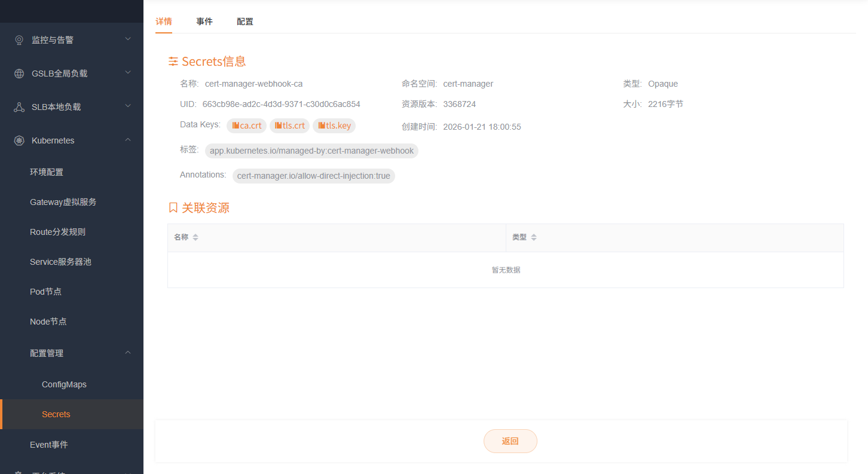This screenshot has width=868, height=474.
Task: Go to Gateway虚拟服务 page
Action: pos(63,202)
